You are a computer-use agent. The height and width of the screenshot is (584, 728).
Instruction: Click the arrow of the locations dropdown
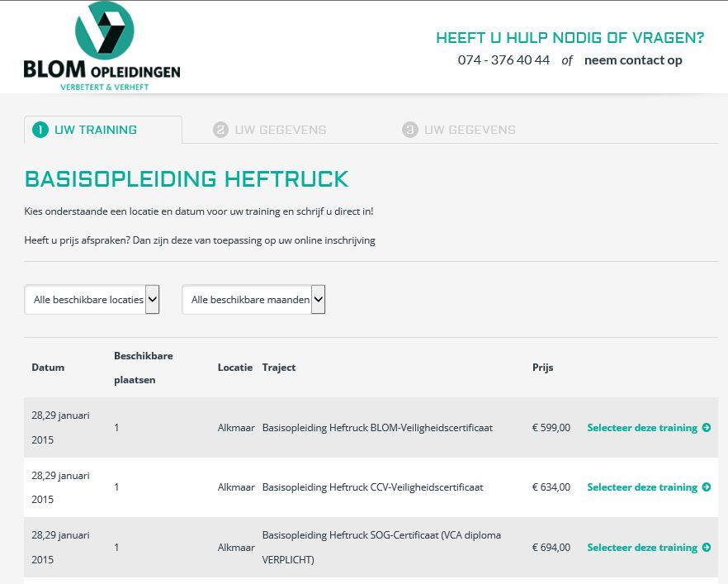152,300
